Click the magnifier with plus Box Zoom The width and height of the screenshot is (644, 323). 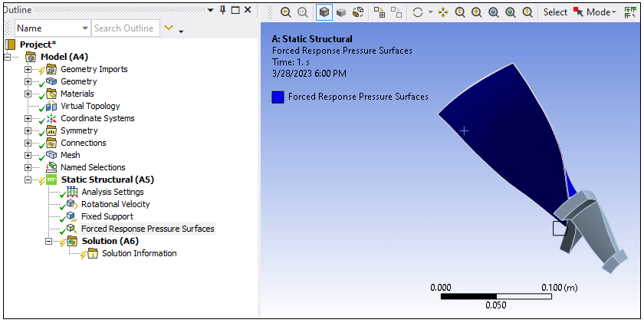coord(476,12)
